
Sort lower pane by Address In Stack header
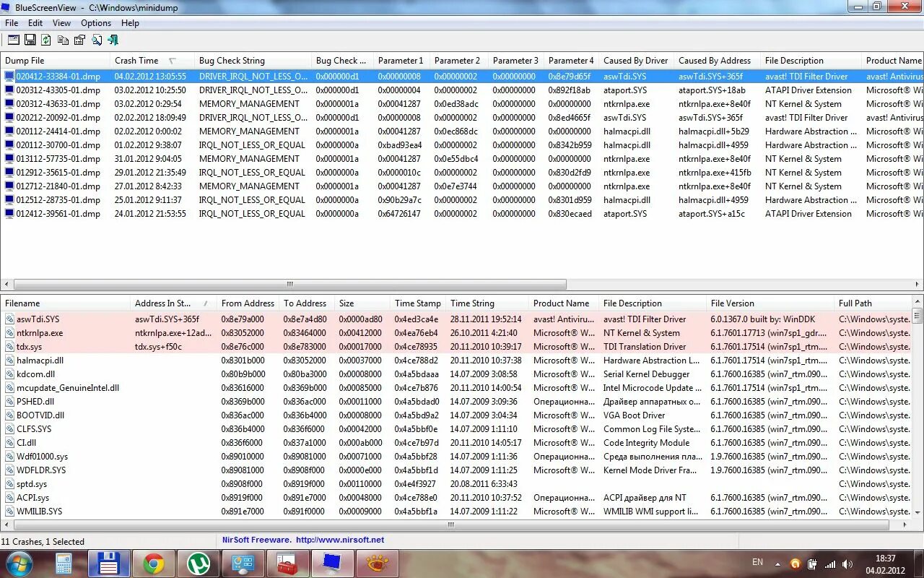click(x=173, y=303)
